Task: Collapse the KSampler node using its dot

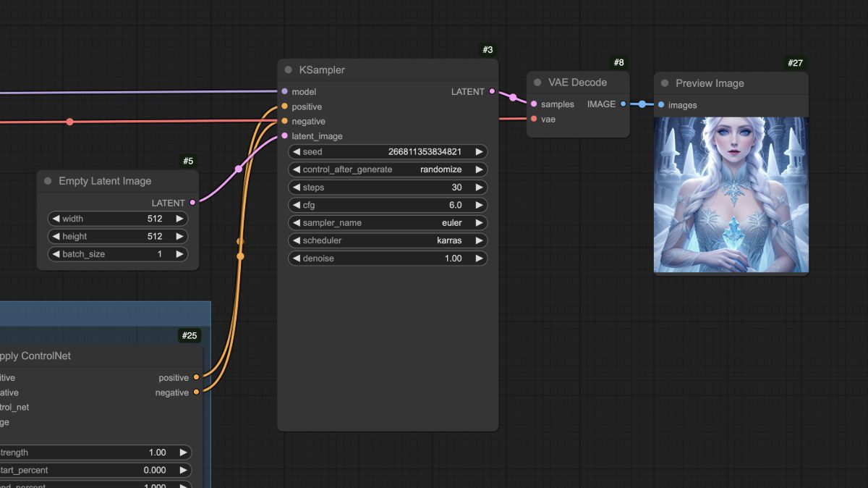Action: point(288,70)
